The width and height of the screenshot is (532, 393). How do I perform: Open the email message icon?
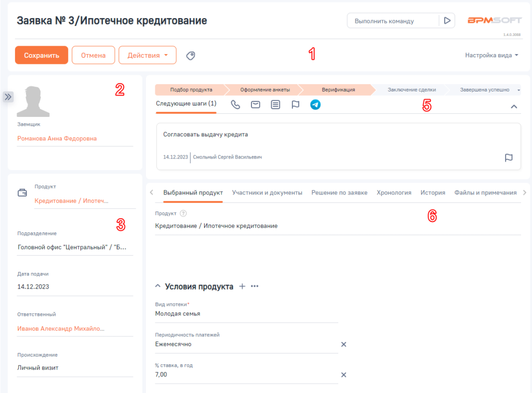click(x=255, y=104)
